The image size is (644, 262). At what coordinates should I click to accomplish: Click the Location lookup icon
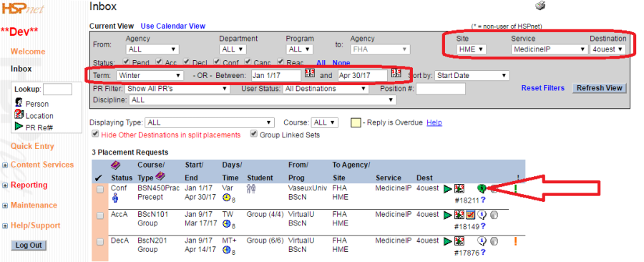[x=19, y=115]
